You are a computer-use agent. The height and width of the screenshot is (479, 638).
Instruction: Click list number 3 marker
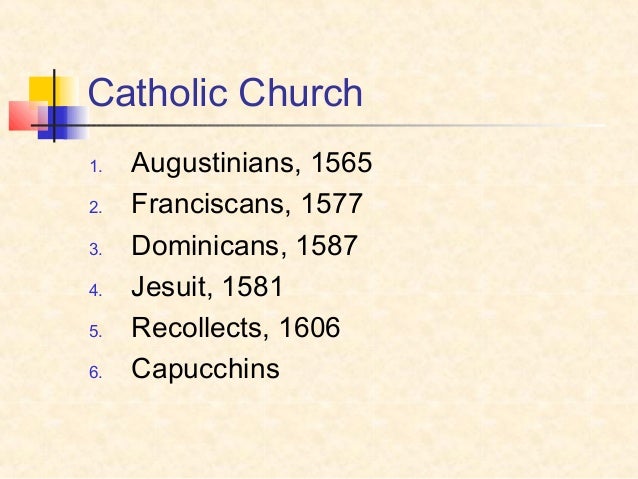[96, 249]
